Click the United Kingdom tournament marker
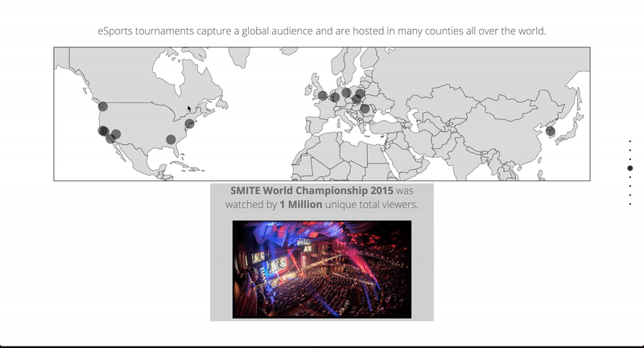The width and height of the screenshot is (644, 348). coord(322,96)
